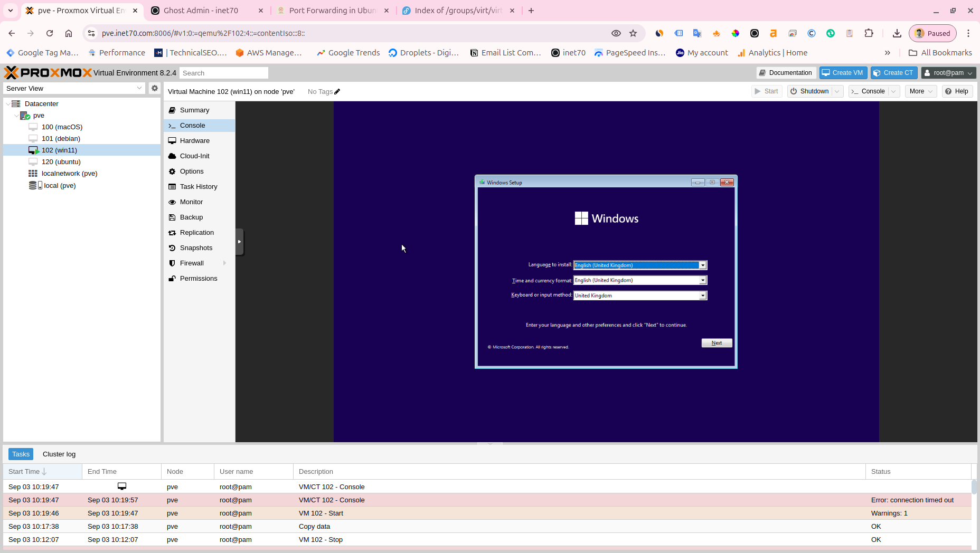The image size is (980, 553).
Task: Select VM 101 (debian) in tree
Action: tap(61, 139)
